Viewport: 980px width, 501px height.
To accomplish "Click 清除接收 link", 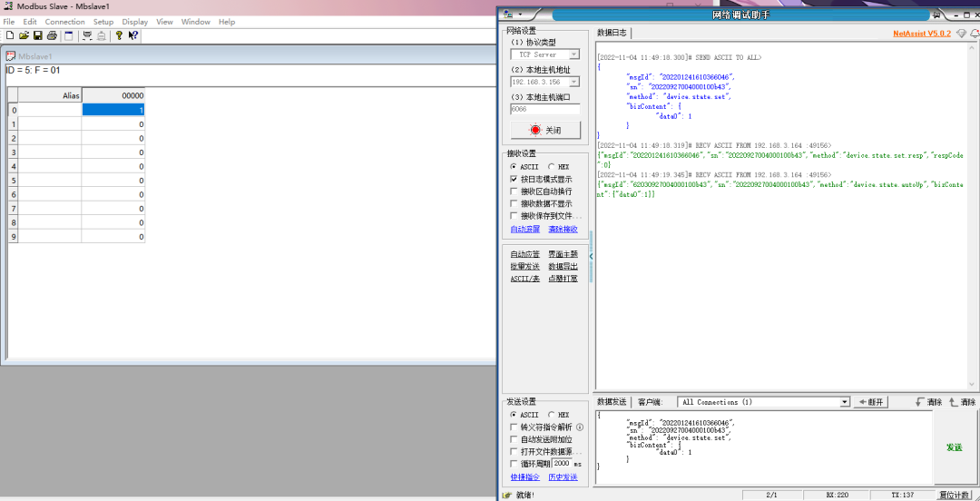I will coord(563,230).
